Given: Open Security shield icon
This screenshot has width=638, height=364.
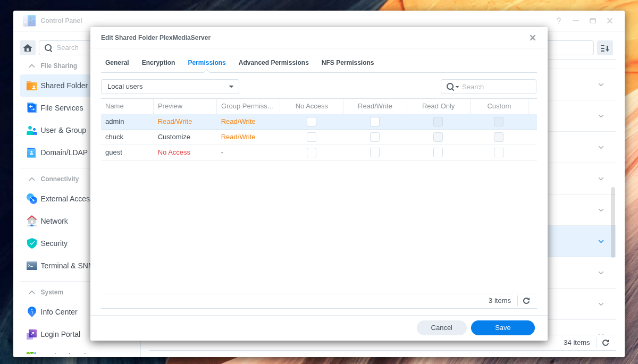Looking at the screenshot, I should pyautogui.click(x=32, y=243).
